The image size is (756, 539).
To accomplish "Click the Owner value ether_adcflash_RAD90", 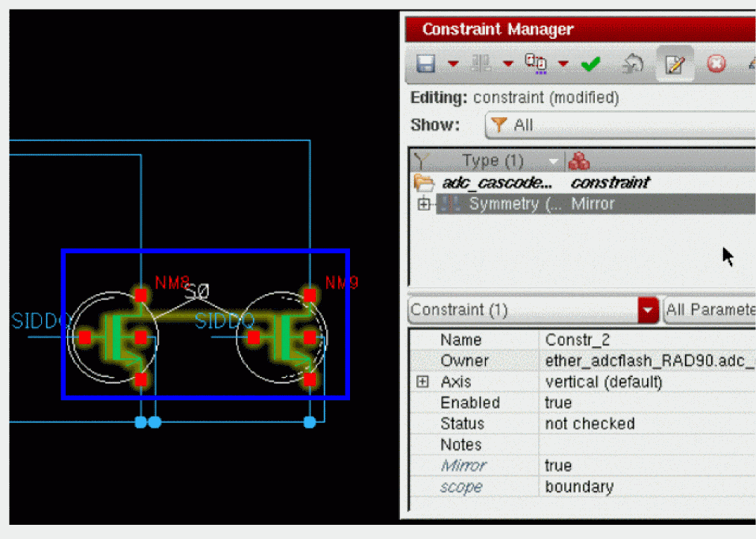I will [650, 361].
